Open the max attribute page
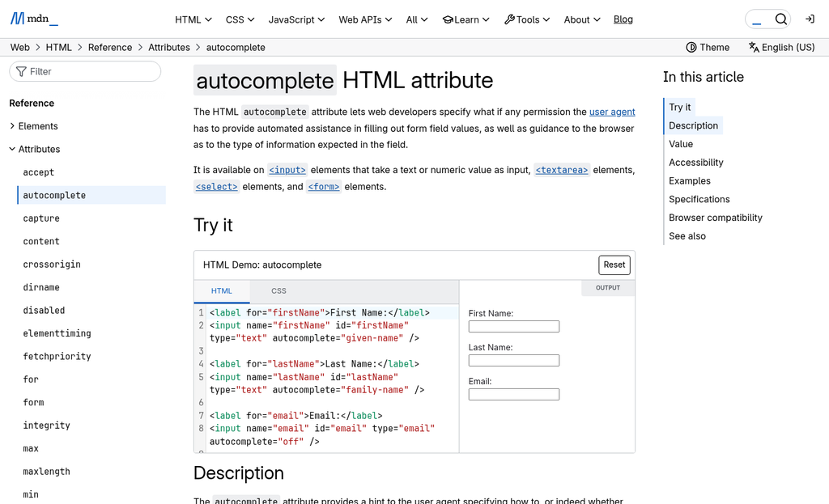Viewport: 829px width, 504px height. 31,448
